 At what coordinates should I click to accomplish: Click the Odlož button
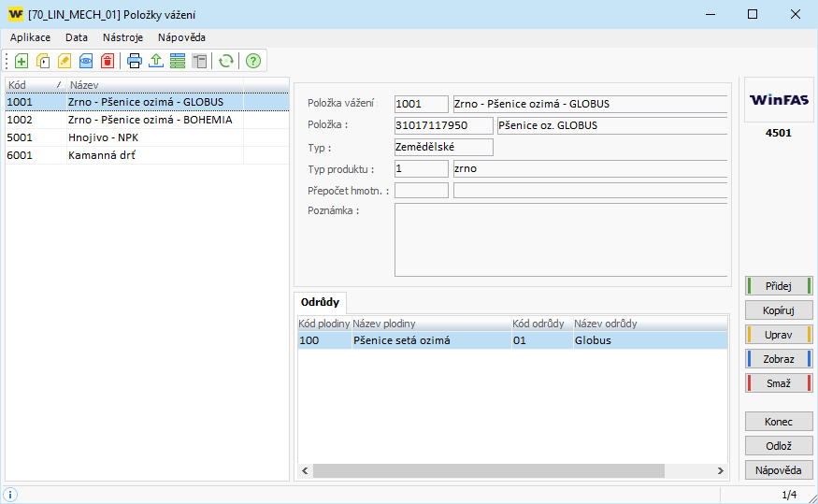(779, 446)
